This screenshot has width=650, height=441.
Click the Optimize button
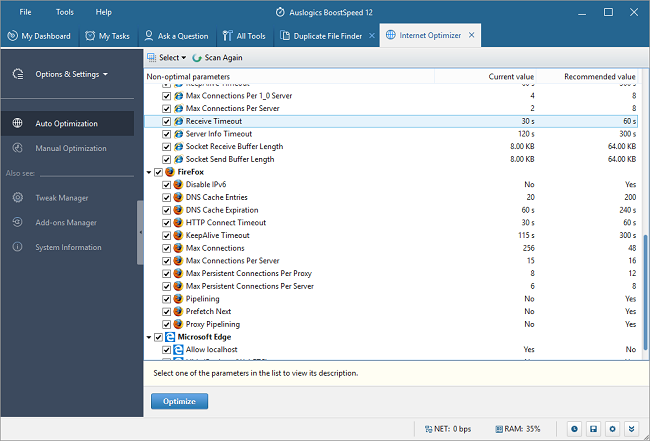pyautogui.click(x=179, y=401)
